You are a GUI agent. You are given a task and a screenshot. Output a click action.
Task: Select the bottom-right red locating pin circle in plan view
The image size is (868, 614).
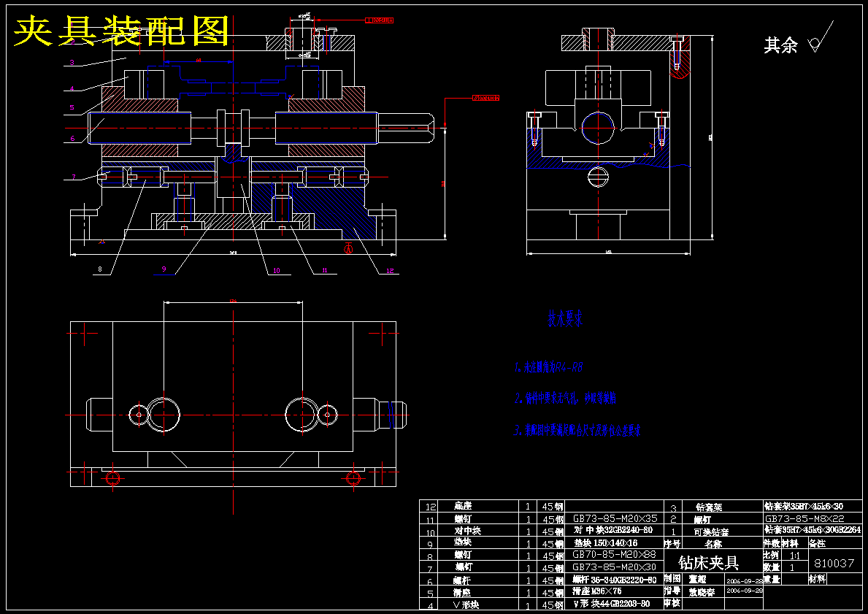[353, 477]
